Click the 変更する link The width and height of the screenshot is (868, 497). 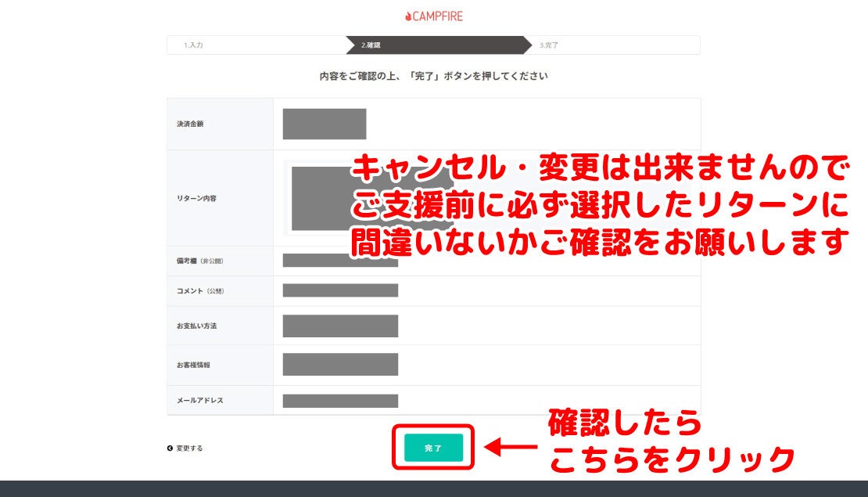coord(189,448)
